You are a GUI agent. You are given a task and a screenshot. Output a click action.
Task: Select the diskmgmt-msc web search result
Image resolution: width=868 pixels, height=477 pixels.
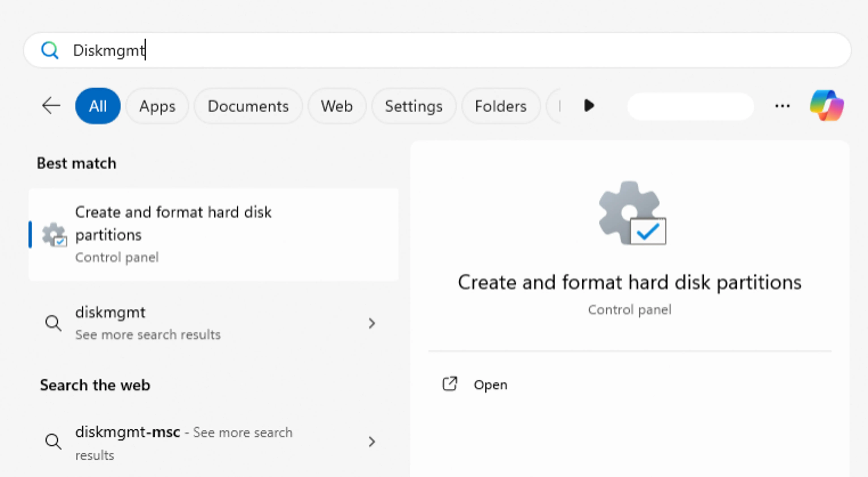point(214,443)
